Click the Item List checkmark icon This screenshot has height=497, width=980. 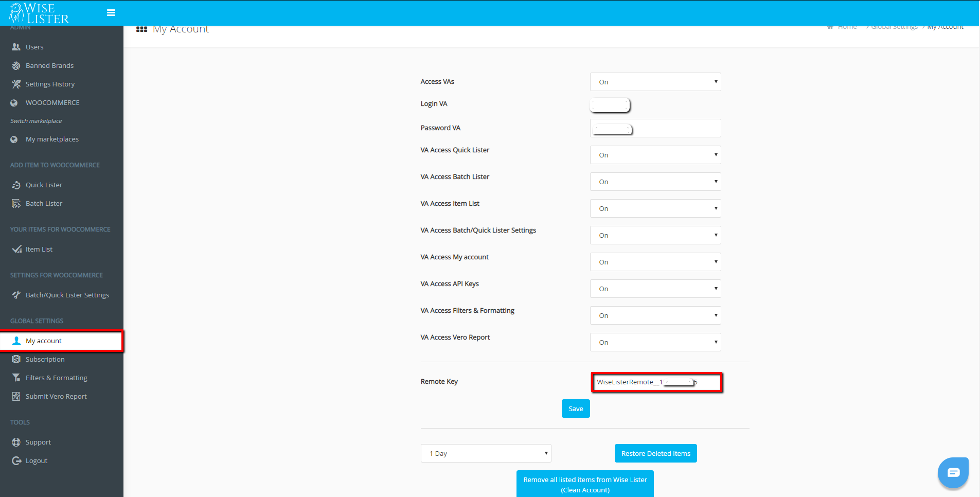pos(16,249)
